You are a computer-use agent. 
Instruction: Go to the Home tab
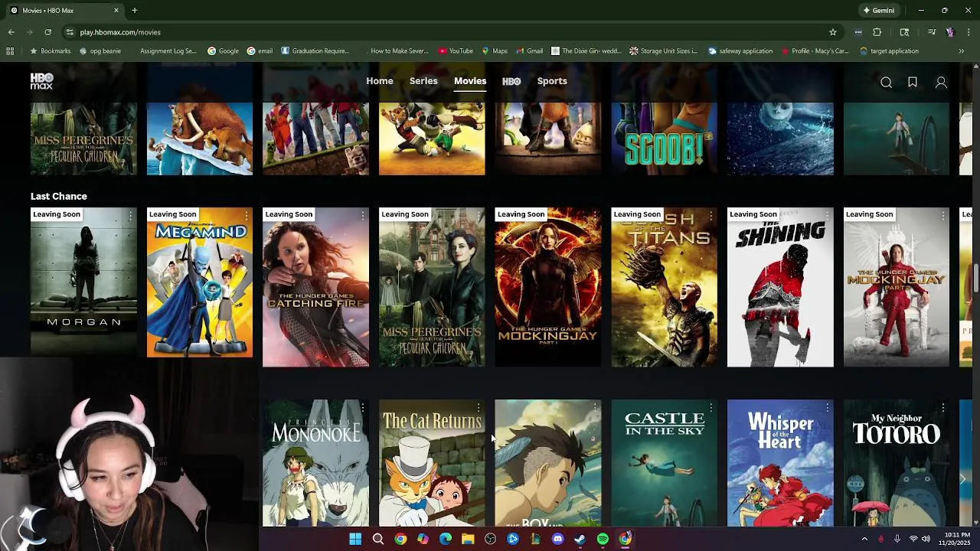click(380, 81)
